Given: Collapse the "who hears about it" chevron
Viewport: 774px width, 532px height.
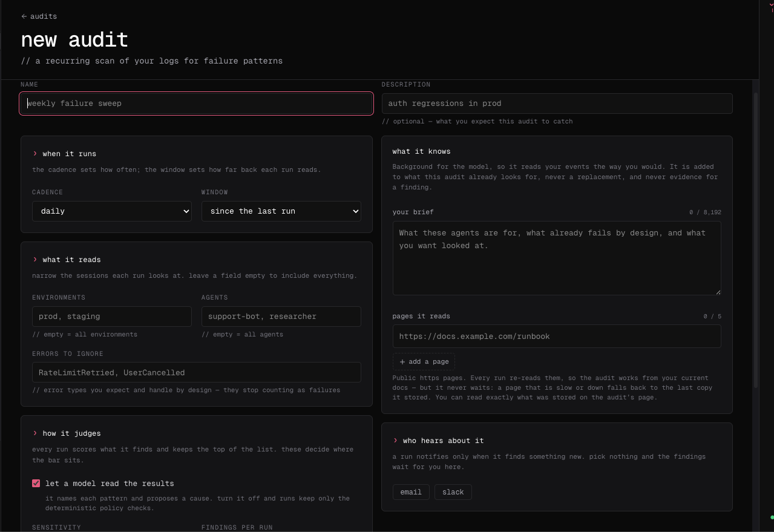Looking at the screenshot, I should click(x=396, y=441).
